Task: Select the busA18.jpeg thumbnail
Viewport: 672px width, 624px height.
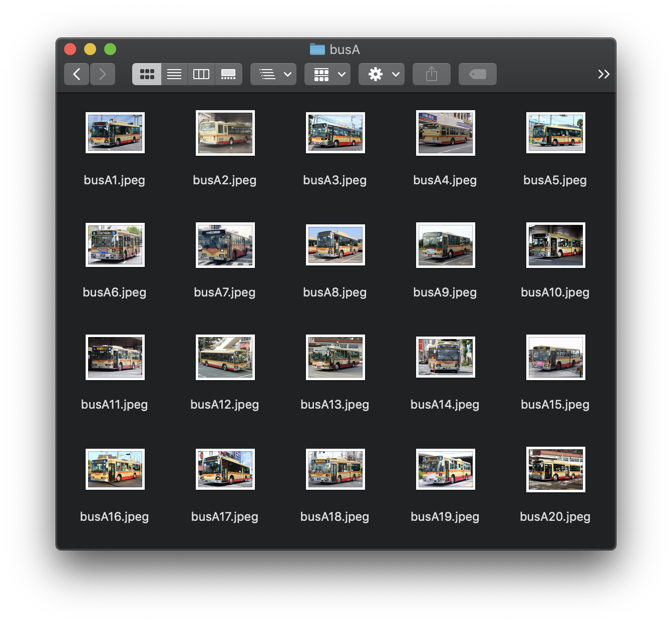Action: [335, 469]
